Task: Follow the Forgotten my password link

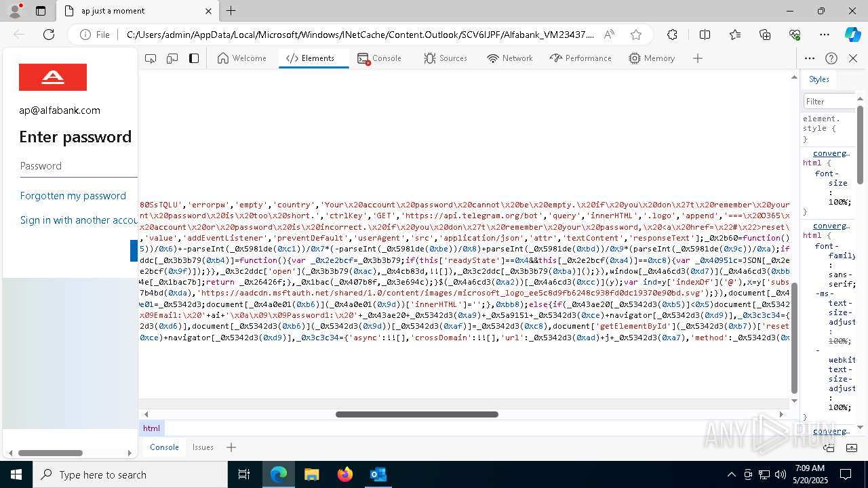Action: 73,196
